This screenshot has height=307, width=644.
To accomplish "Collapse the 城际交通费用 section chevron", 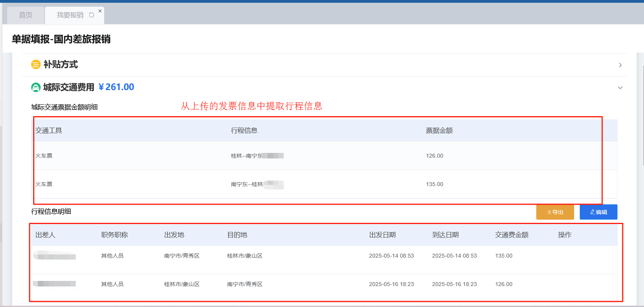I will click(x=620, y=88).
